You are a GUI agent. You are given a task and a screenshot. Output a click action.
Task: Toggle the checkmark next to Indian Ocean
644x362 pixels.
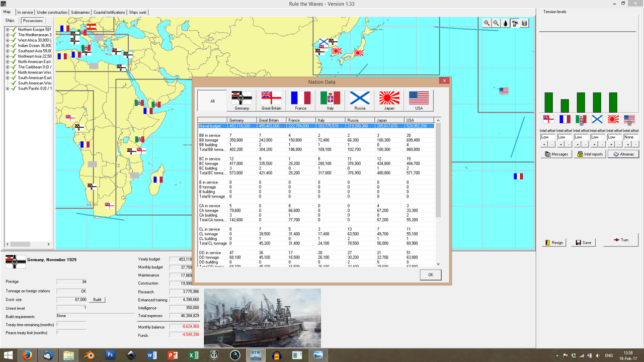tap(13, 45)
